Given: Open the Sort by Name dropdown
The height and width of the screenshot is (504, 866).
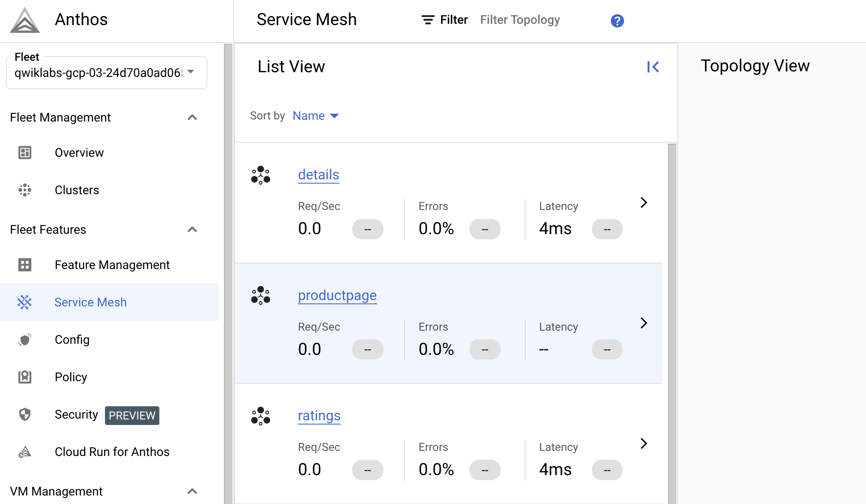Looking at the screenshot, I should 315,115.
